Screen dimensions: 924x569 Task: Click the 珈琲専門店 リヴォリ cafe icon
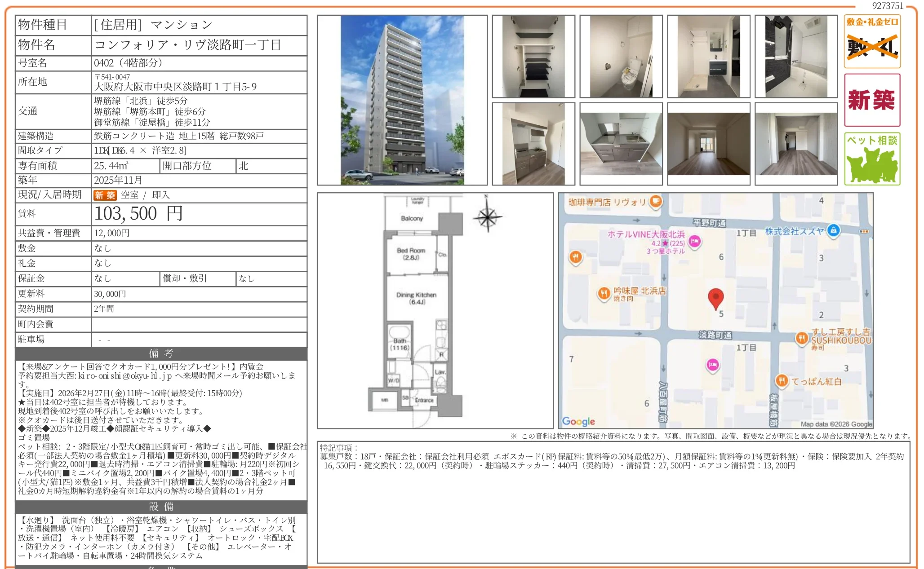656,201
